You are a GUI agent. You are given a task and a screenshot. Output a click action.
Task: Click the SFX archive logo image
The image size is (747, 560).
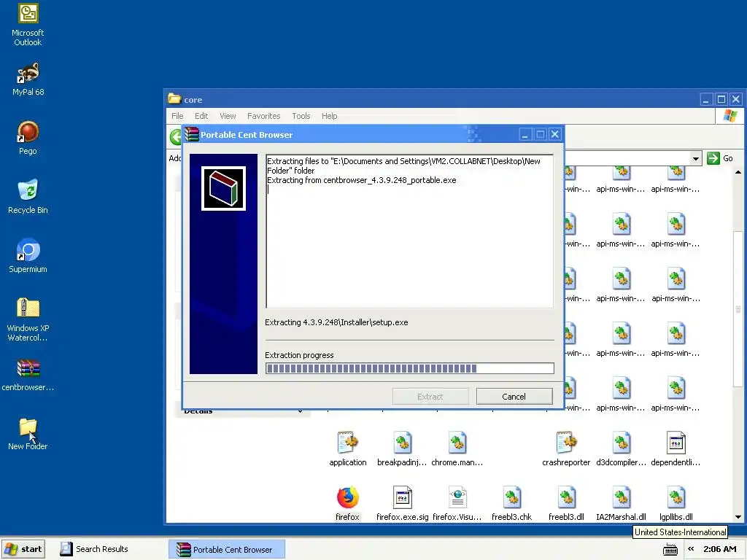pyautogui.click(x=223, y=189)
